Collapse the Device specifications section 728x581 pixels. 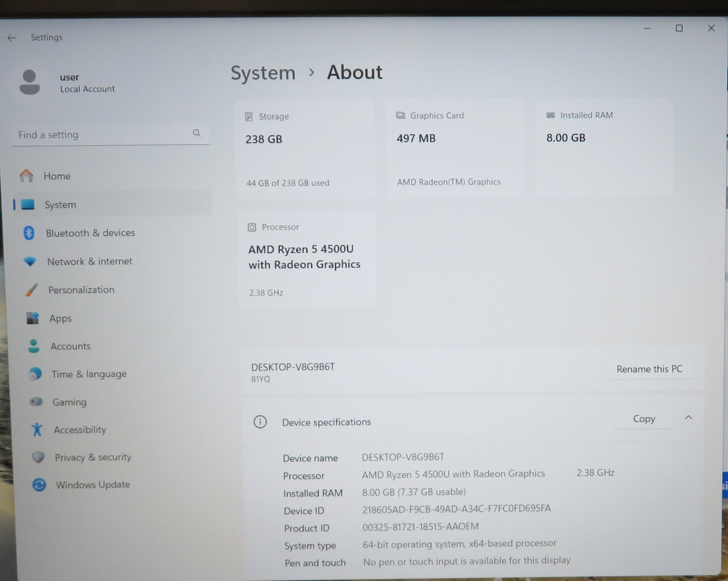pyautogui.click(x=688, y=418)
